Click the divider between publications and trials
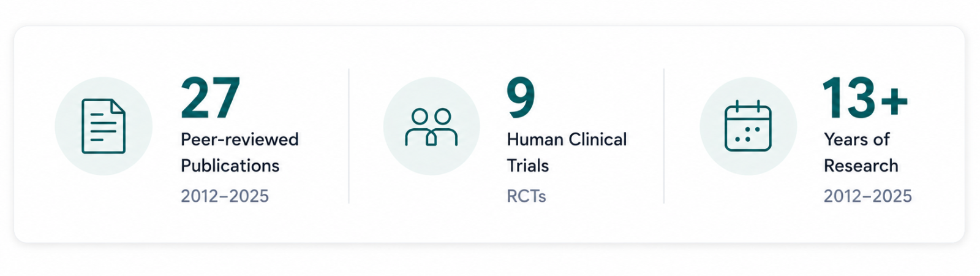The height and width of the screenshot is (276, 980). coord(349,136)
